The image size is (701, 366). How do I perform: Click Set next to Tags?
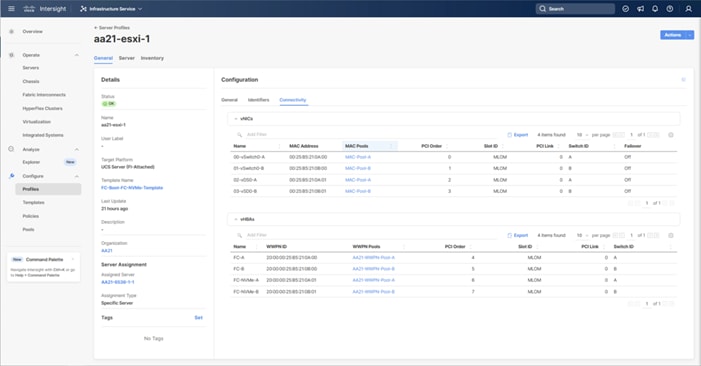coord(198,318)
